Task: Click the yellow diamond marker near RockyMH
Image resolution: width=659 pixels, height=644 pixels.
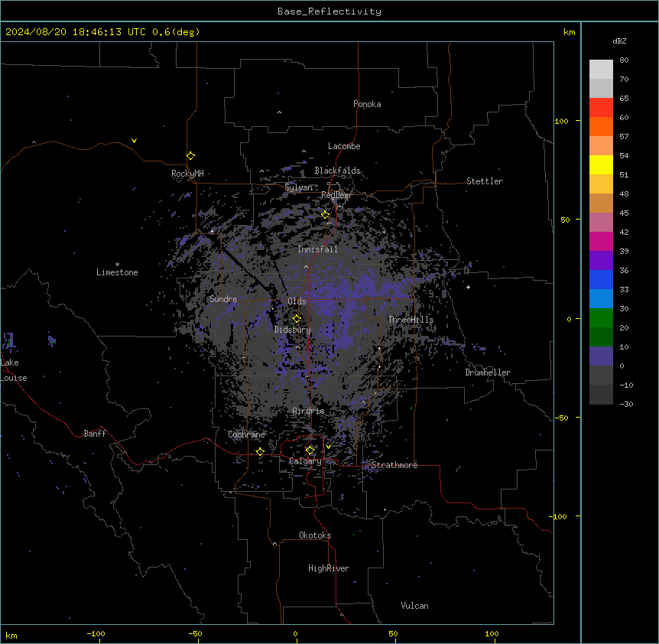Action: 191,156
